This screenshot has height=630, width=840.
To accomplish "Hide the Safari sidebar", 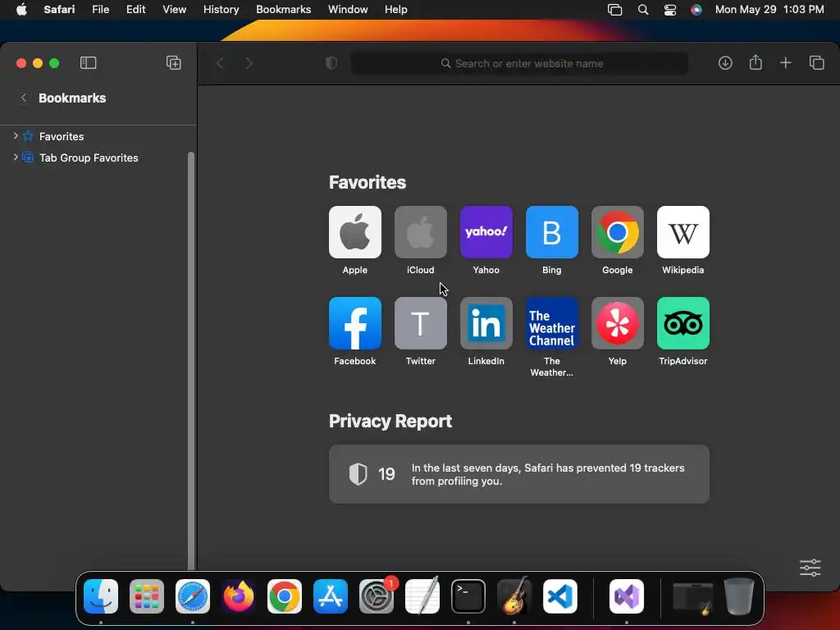I will (88, 63).
